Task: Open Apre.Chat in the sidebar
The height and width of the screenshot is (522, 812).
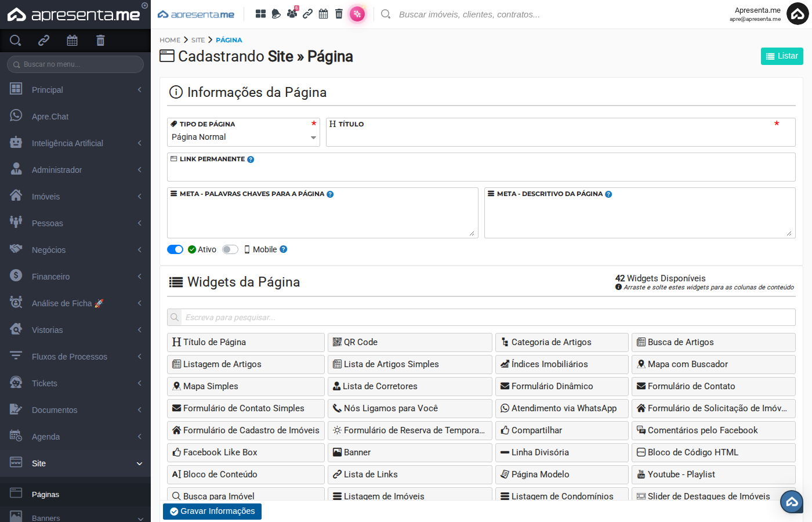Action: [75, 117]
